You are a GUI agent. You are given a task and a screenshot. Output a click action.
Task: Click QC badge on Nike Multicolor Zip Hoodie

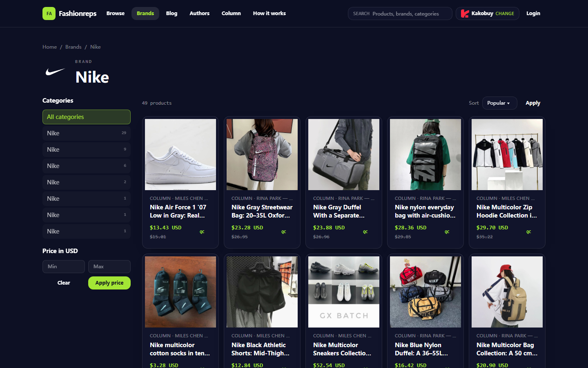[529, 232]
